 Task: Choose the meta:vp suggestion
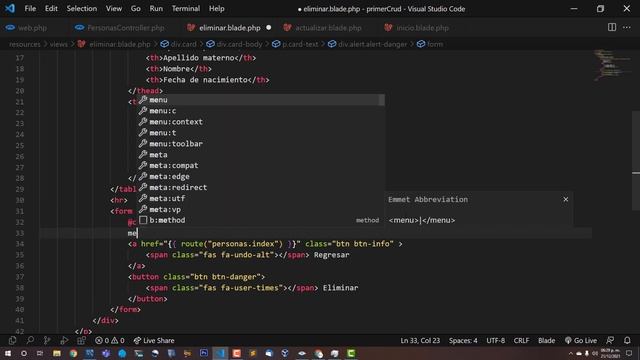pyautogui.click(x=260, y=209)
